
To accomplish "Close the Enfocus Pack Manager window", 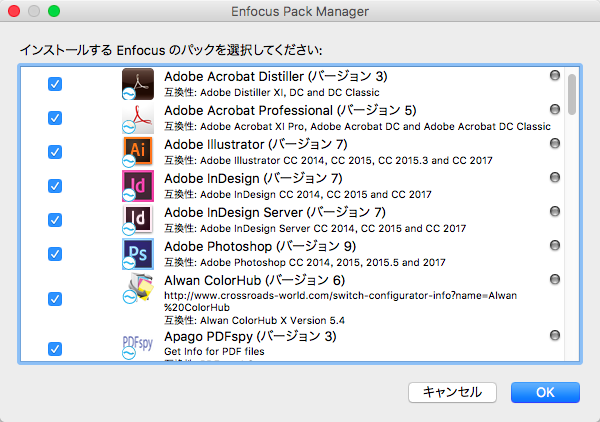I will coord(14,11).
